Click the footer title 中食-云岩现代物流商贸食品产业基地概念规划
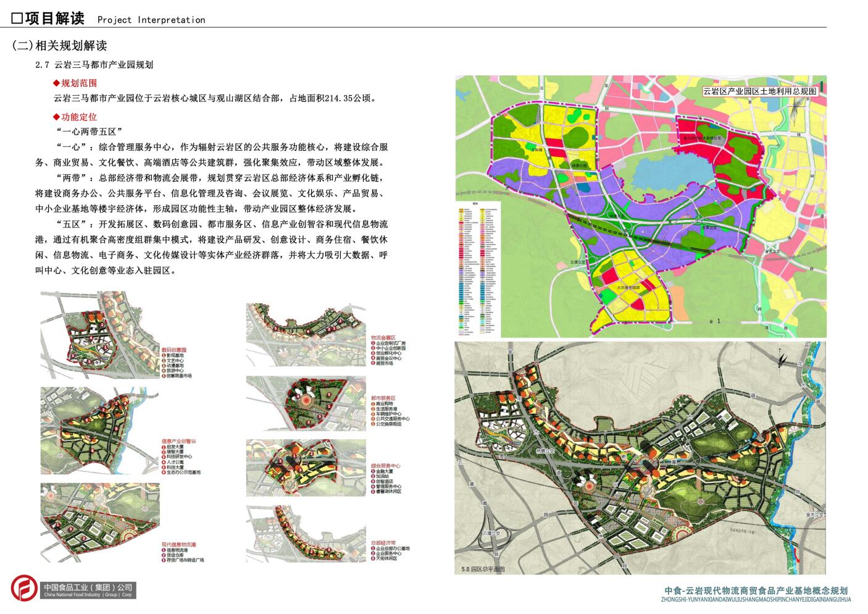The width and height of the screenshot is (868, 614). [x=756, y=591]
